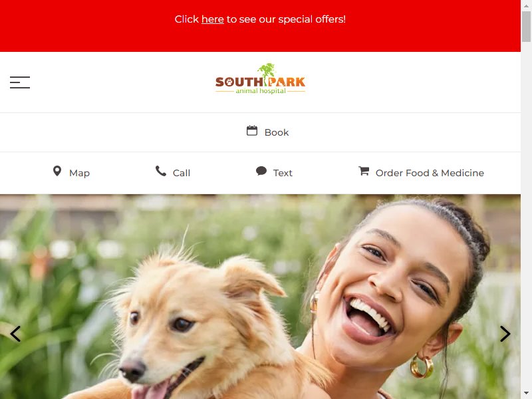Image resolution: width=532 pixels, height=399 pixels.
Task: Click the red special offers banner
Action: [260, 26]
